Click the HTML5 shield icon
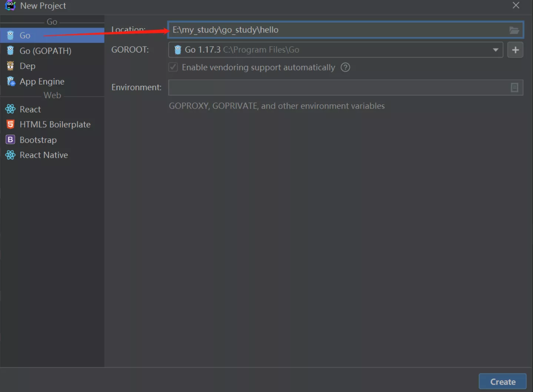This screenshot has width=533, height=392. pos(10,124)
